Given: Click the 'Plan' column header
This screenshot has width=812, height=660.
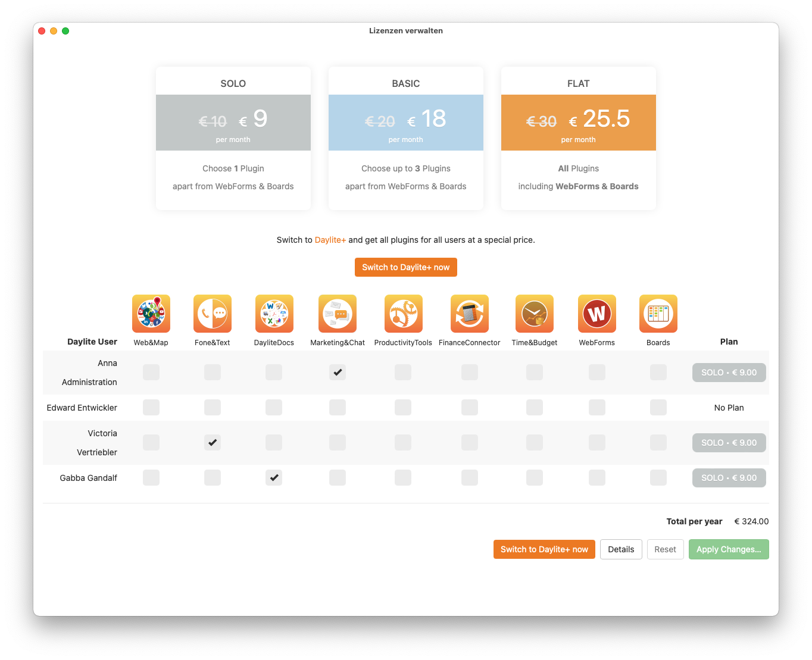Looking at the screenshot, I should click(x=729, y=342).
